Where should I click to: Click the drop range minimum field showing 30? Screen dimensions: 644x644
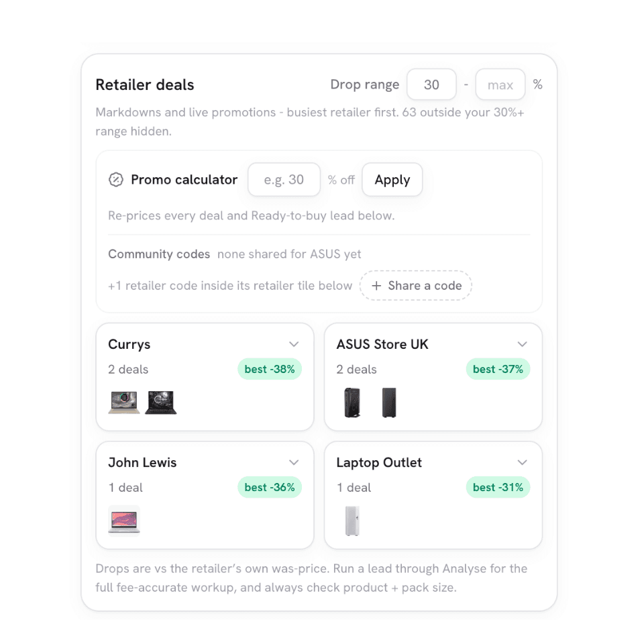(x=431, y=85)
